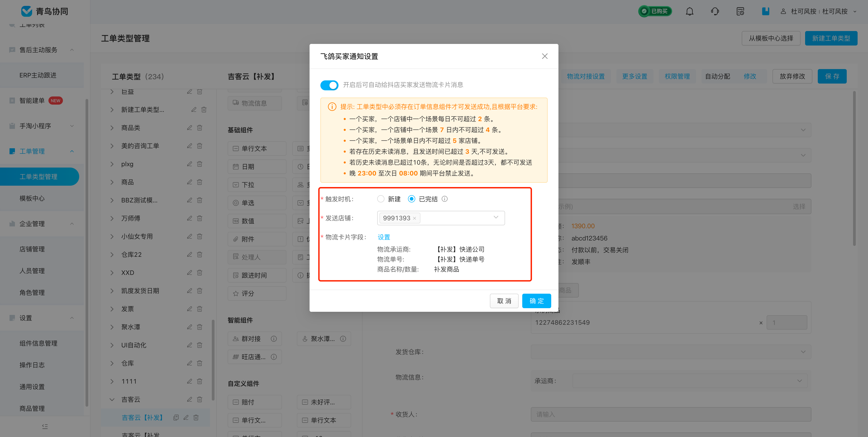The image size is (868, 437).
Task: Open 操作日志 in sidebar
Action: point(32,365)
